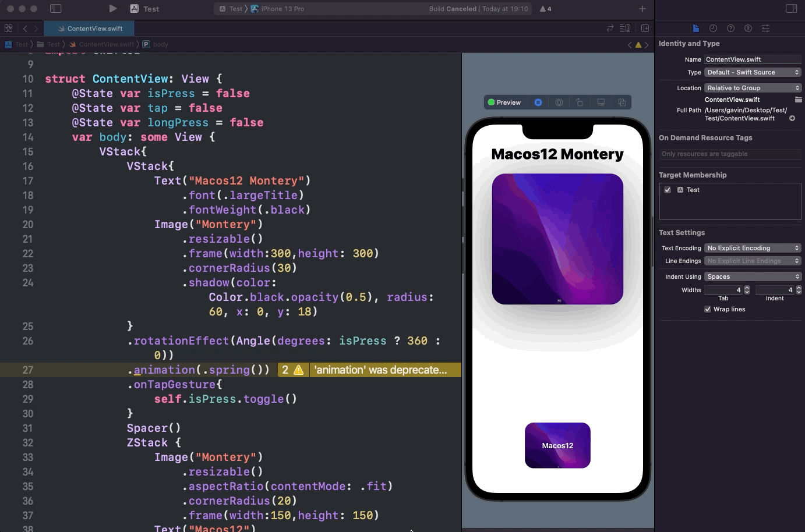
Task: Click the Test app title in toolbar
Action: 151,9
